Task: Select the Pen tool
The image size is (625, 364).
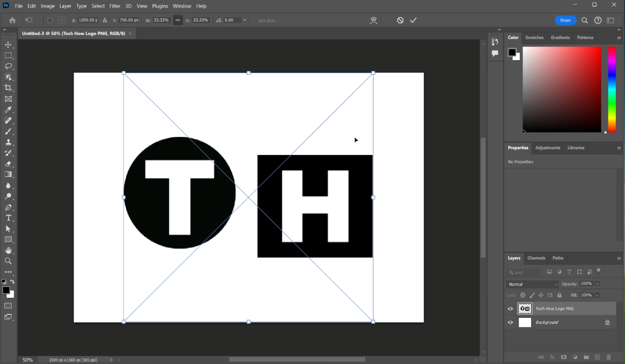Action: point(8,207)
